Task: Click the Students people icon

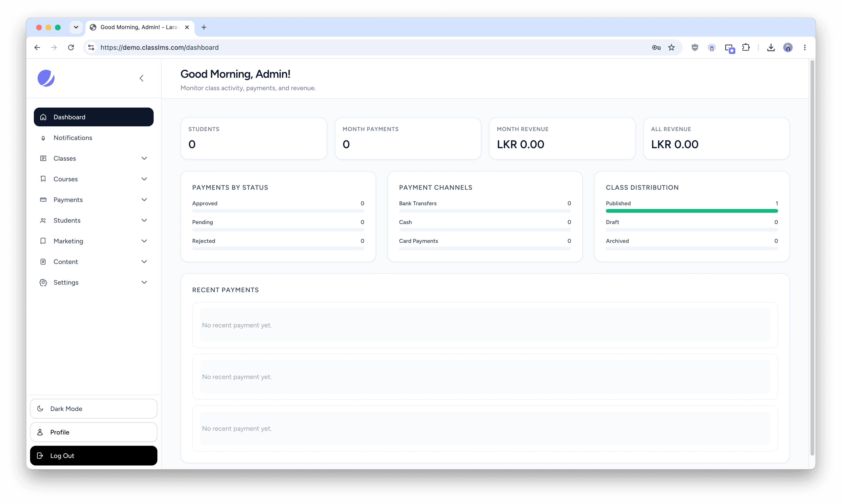Action: (43, 221)
